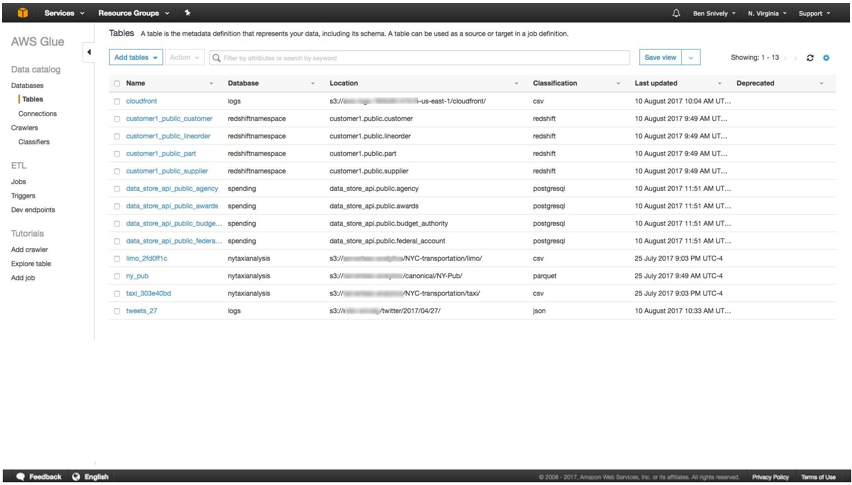Image resolution: width=852 pixels, height=485 pixels.
Task: Open the taxi_303e40bd table link
Action: [x=148, y=294]
